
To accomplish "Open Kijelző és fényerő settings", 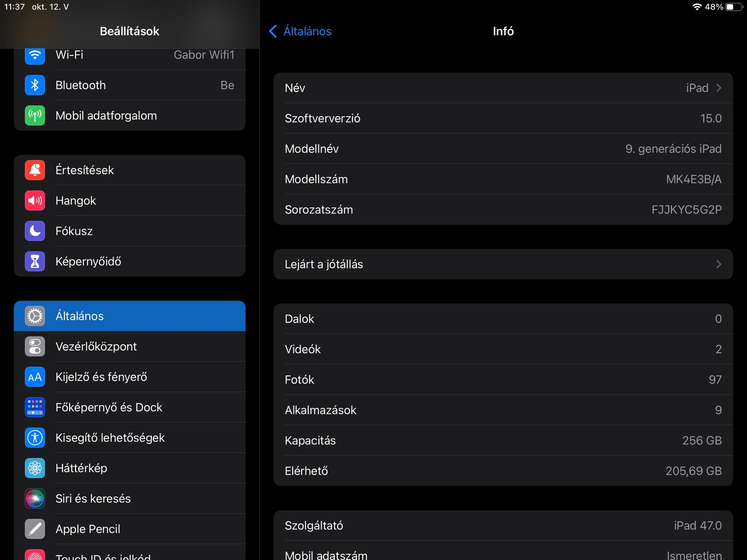I will coord(101,377).
